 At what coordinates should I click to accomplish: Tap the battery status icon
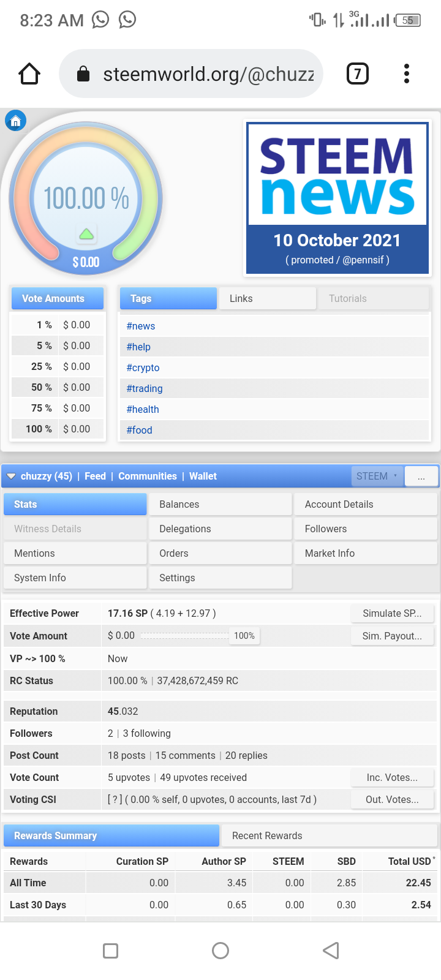(x=408, y=20)
